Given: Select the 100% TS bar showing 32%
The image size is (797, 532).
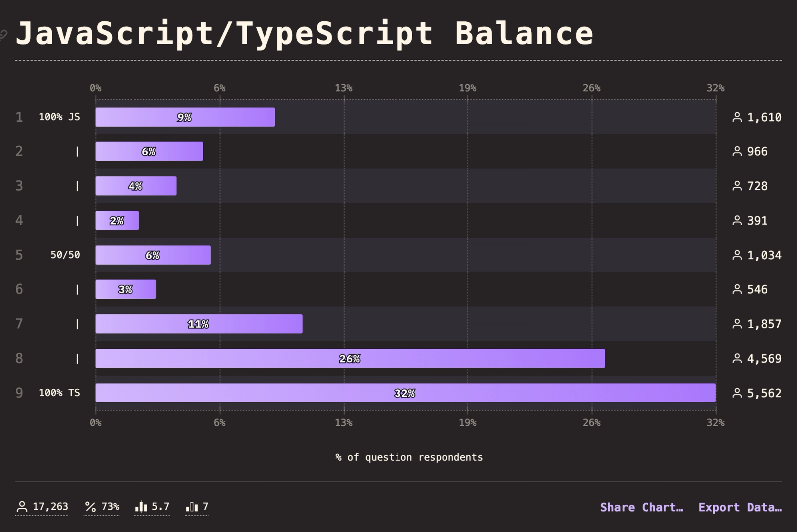Looking at the screenshot, I should tap(405, 393).
